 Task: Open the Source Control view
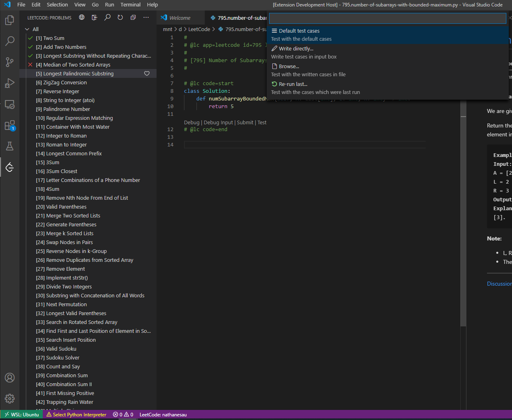tap(10, 62)
